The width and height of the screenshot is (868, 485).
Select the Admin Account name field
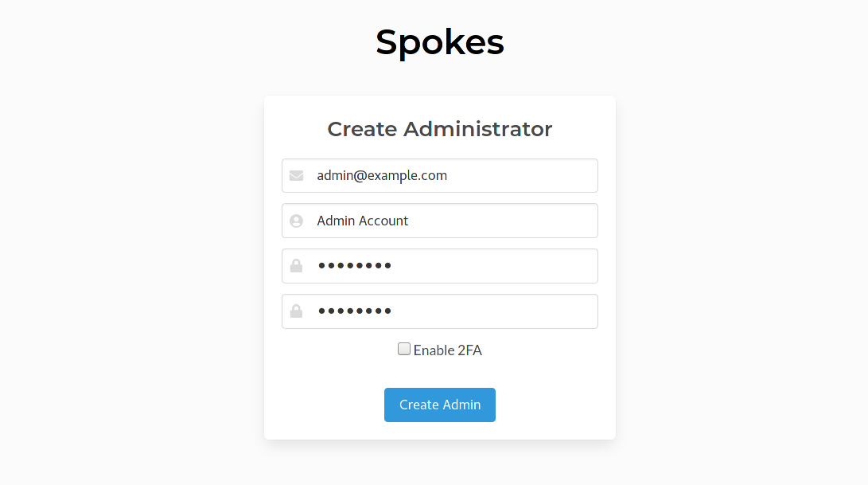point(439,221)
